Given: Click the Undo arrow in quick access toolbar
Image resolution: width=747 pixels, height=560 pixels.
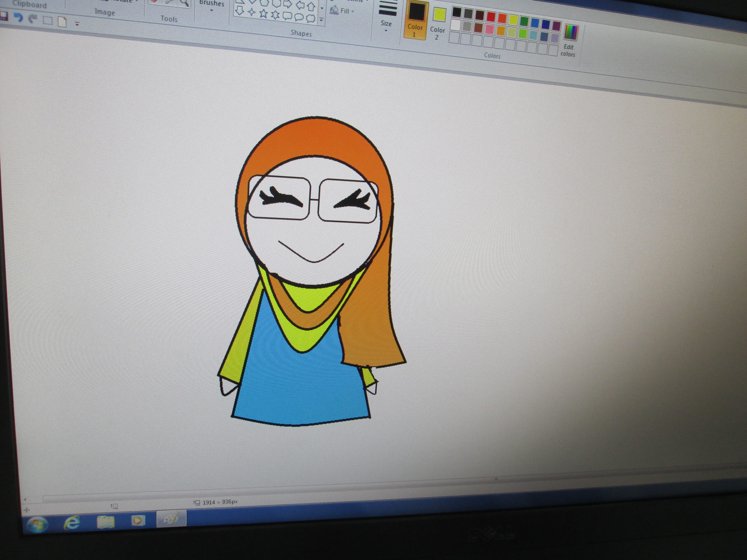Looking at the screenshot, I should click(x=18, y=17).
